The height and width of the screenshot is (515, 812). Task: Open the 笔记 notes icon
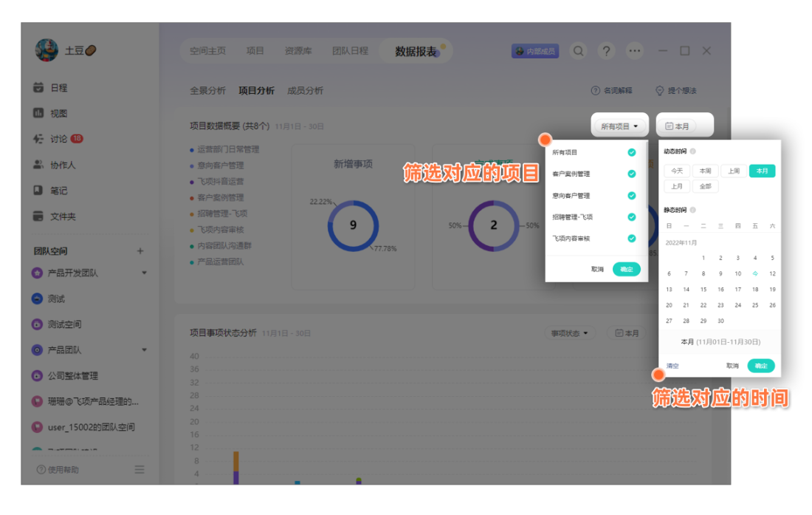click(x=38, y=190)
